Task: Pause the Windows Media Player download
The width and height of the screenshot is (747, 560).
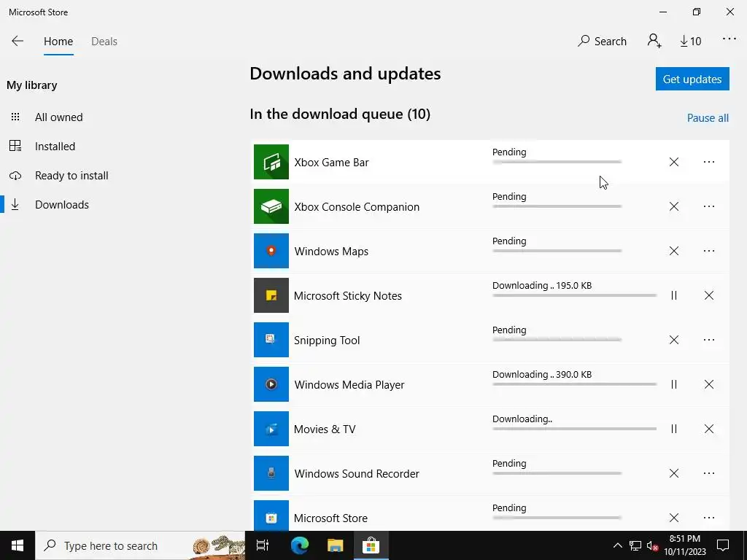Action: coord(673,384)
